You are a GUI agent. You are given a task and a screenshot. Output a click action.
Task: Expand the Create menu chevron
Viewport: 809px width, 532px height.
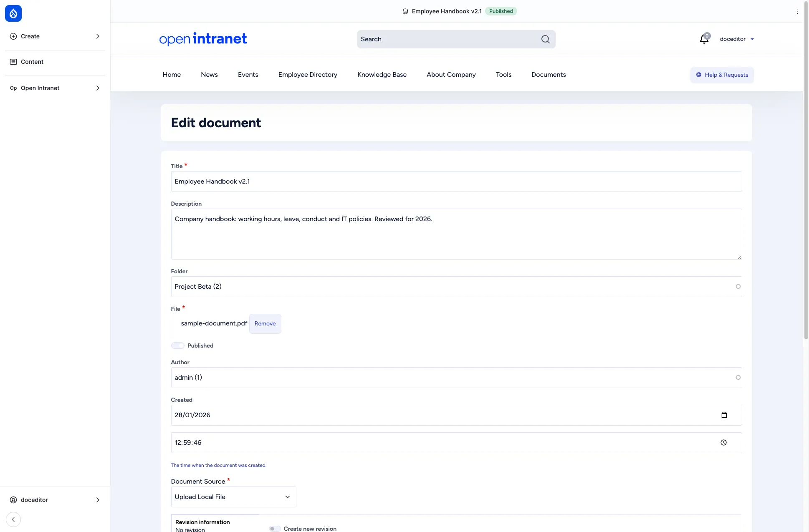coord(98,36)
